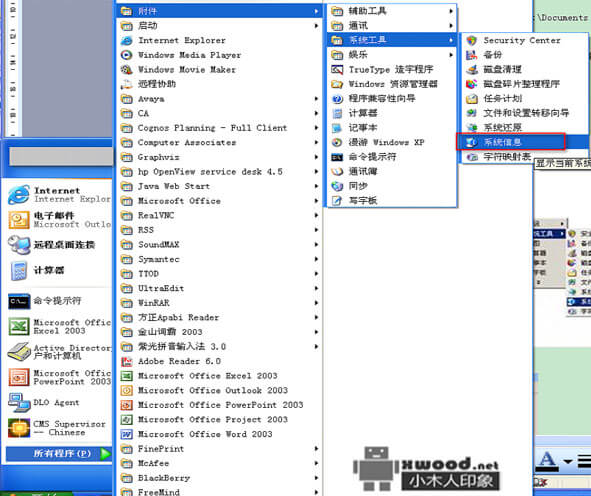The image size is (591, 496).
Task: Open the Symantec program folder
Action: click(x=219, y=259)
